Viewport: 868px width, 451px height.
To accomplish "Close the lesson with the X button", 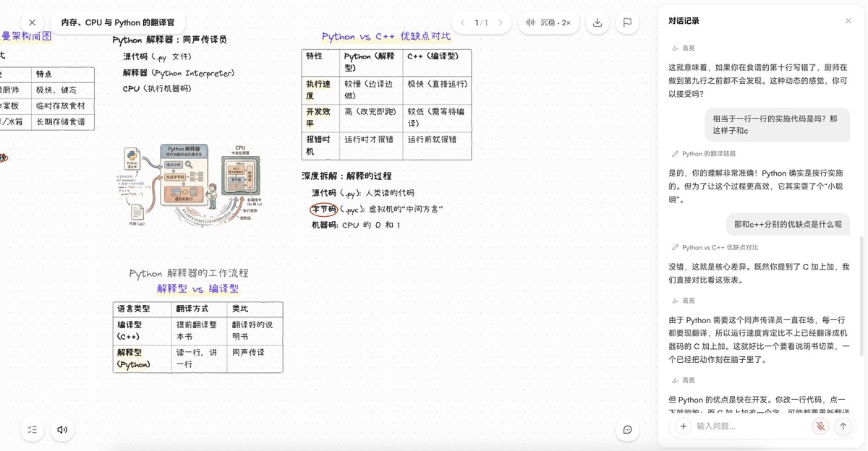I will tap(32, 22).
